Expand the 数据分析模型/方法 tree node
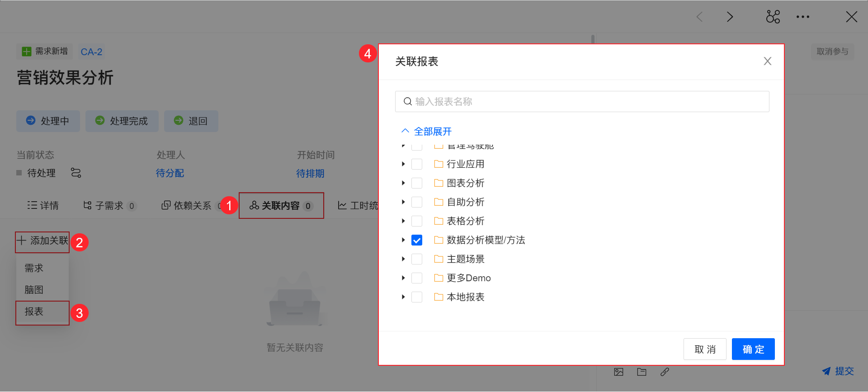The image size is (868, 392). click(x=403, y=240)
